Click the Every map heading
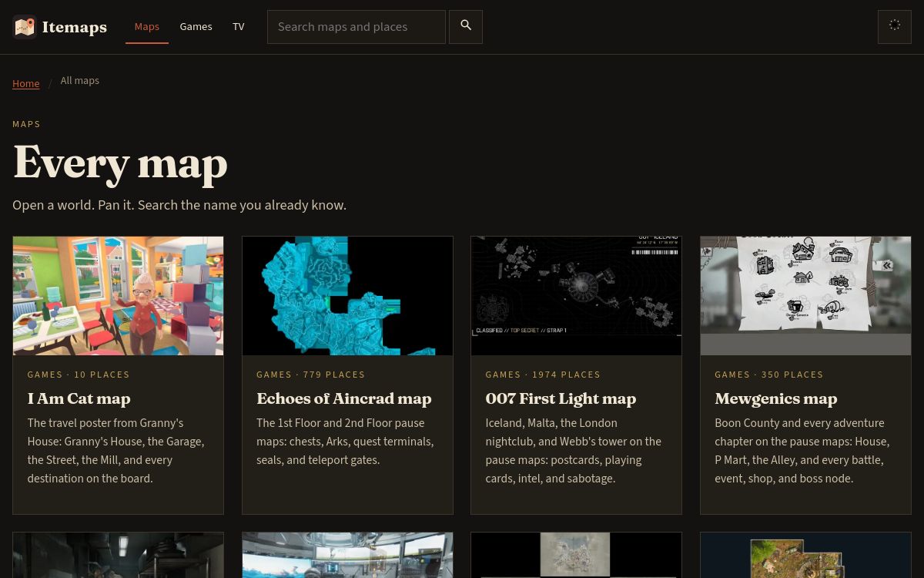 pyautogui.click(x=120, y=163)
